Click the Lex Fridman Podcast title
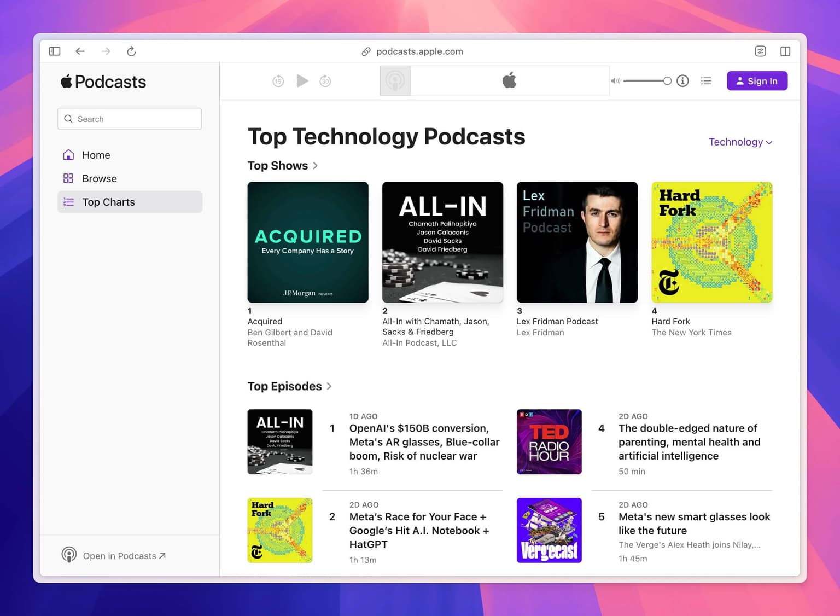 [557, 322]
